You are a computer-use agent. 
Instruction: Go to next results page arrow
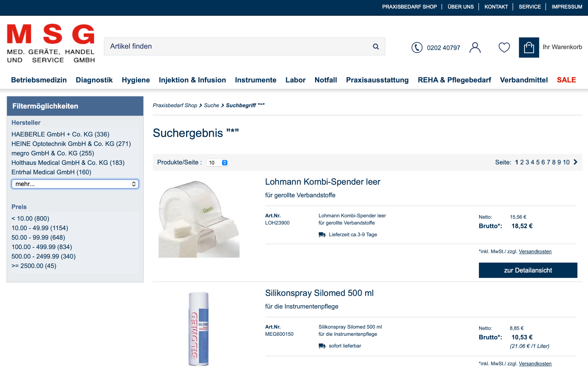[x=575, y=162]
